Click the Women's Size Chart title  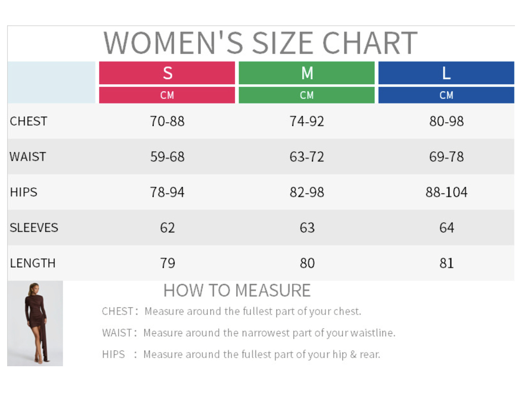tap(260, 43)
